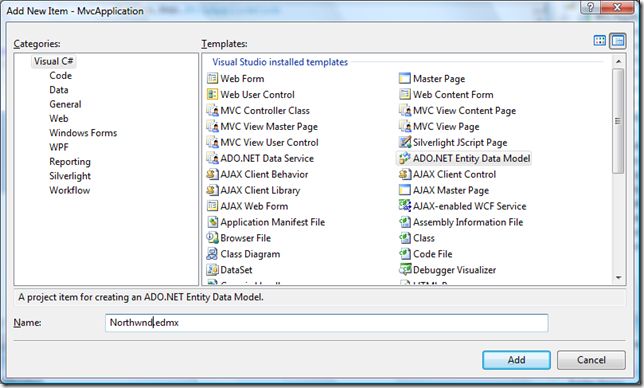Click the 'Application Manifest File' label
The height and width of the screenshot is (388, 644).
(272, 222)
